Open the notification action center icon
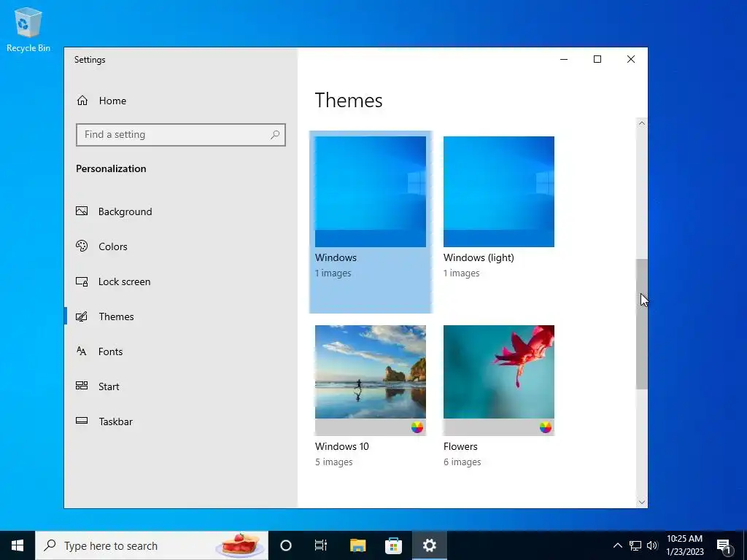747x560 pixels. (x=724, y=546)
